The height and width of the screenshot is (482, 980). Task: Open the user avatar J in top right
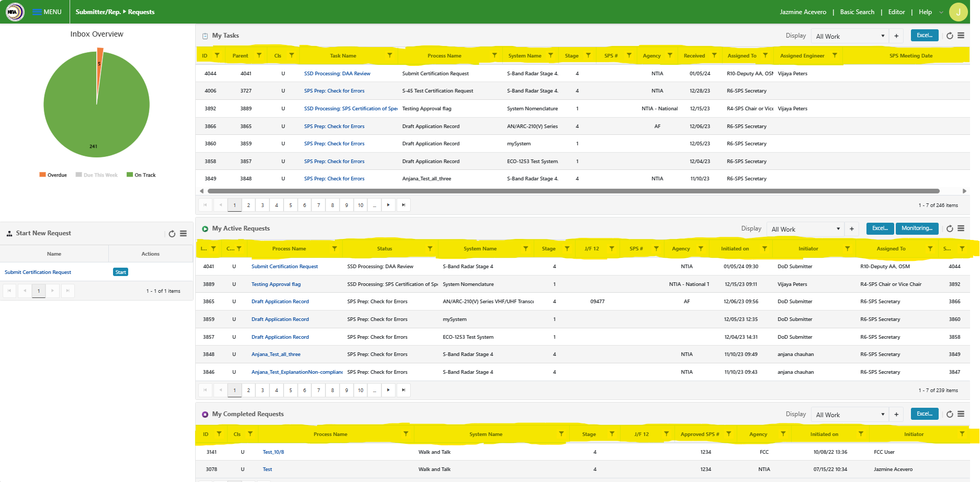click(959, 12)
